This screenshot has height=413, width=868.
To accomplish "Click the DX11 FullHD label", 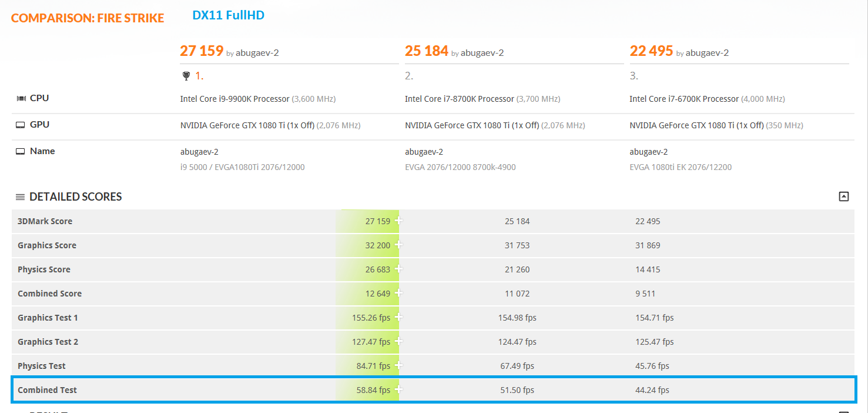I will [229, 15].
